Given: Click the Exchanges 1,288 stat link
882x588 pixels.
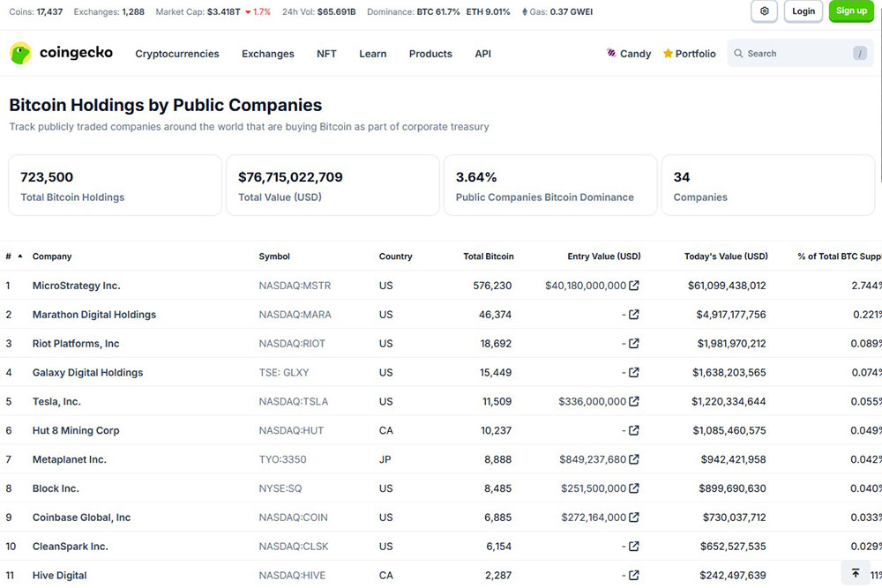Looking at the screenshot, I should coord(109,11).
